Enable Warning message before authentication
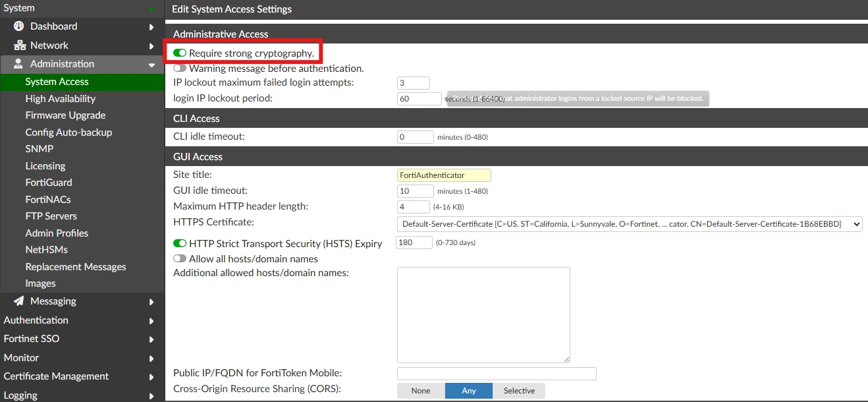 [180, 68]
